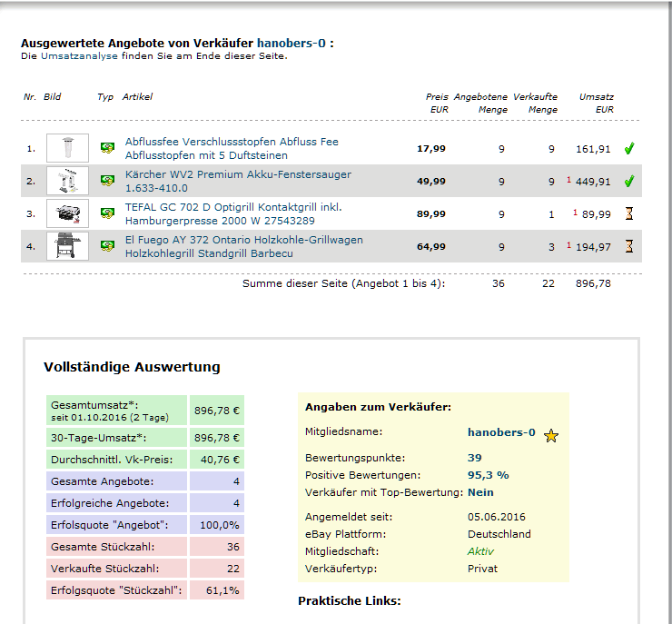The width and height of the screenshot is (672, 624).
Task: Click the Bewertungspunkte value 39
Action: [474, 458]
